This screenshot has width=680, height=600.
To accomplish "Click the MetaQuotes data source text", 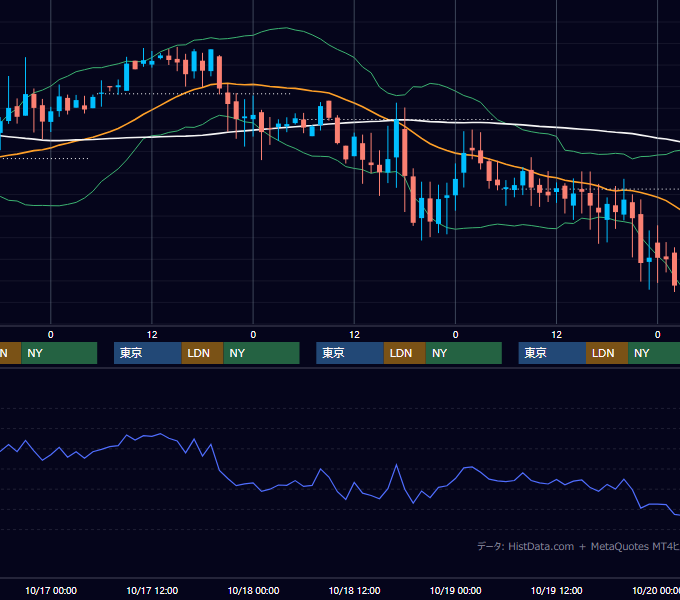I will pyautogui.click(x=635, y=546).
